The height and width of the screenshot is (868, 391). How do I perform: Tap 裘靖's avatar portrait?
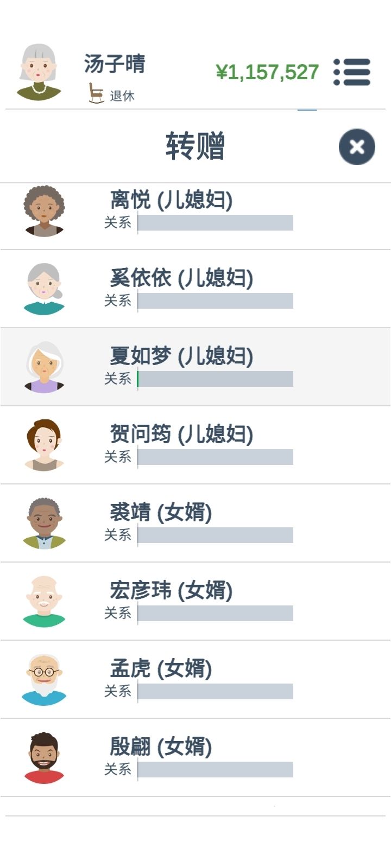tap(44, 524)
